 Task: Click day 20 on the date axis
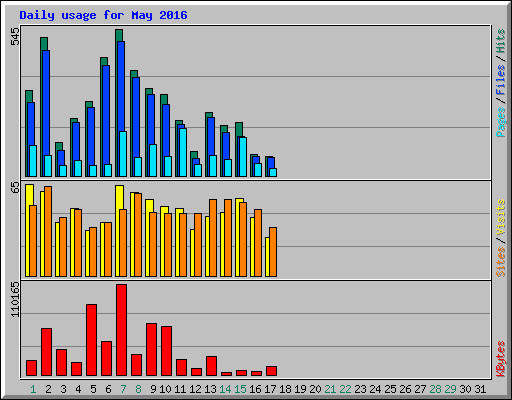tap(315, 389)
